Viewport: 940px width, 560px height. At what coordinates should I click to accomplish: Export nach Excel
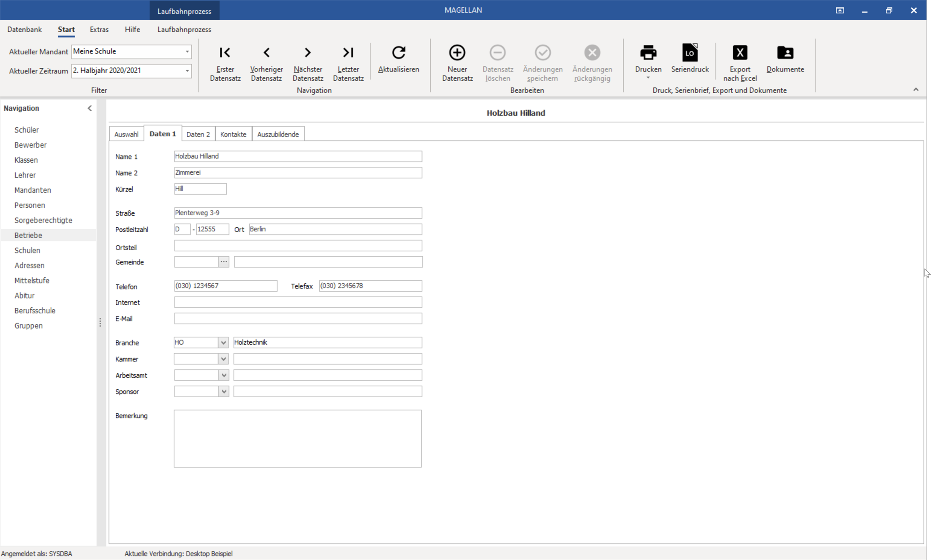pyautogui.click(x=740, y=63)
